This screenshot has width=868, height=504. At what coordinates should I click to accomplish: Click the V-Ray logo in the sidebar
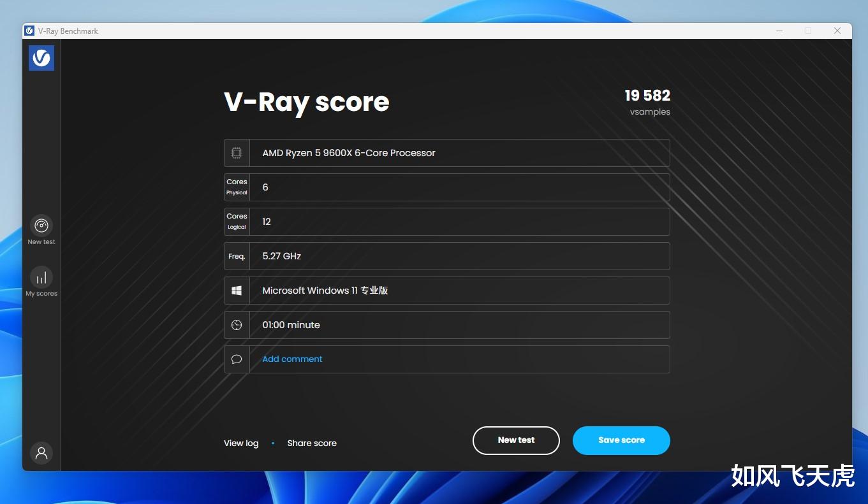coord(41,58)
